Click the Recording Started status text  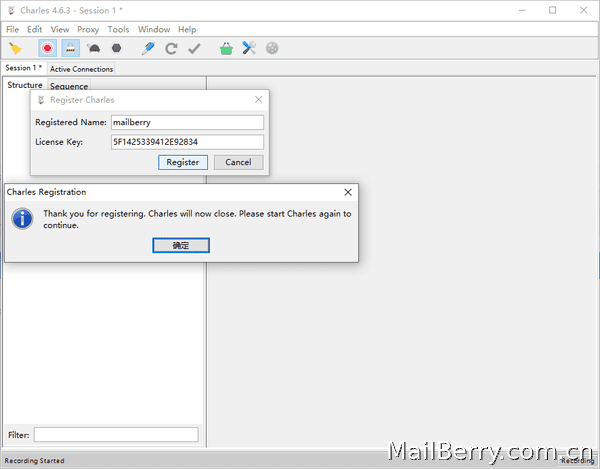point(34,461)
